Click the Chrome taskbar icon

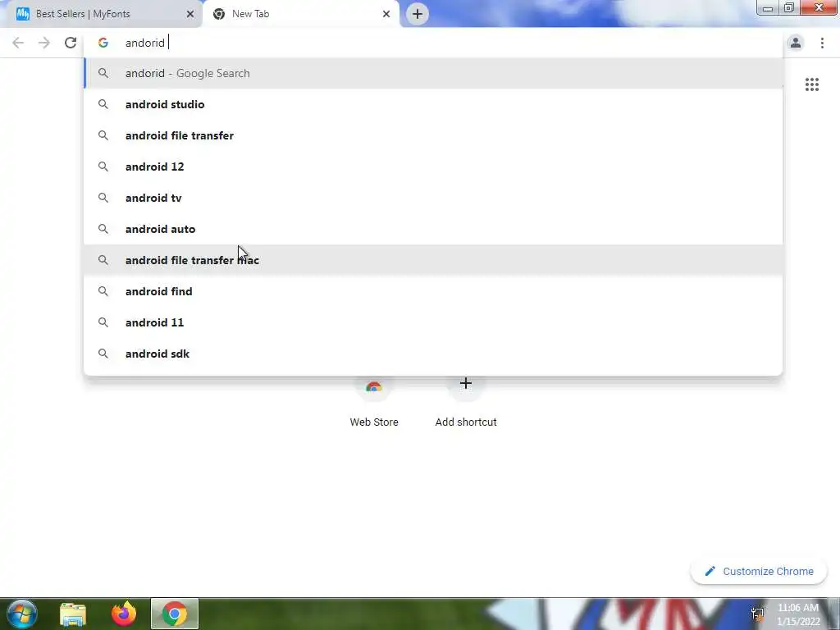point(175,614)
